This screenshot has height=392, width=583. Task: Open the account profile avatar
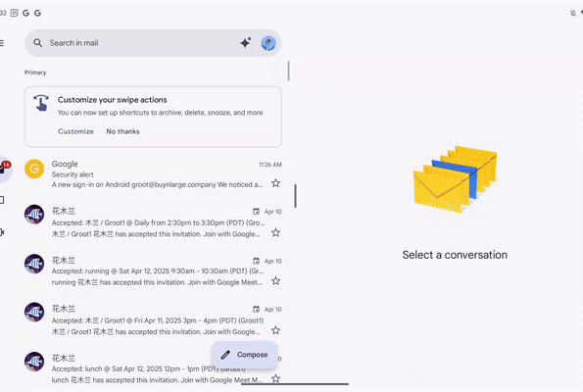click(x=268, y=43)
